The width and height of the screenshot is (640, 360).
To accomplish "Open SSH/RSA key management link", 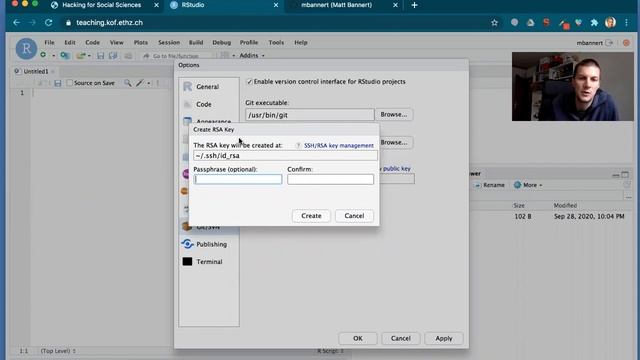I will coord(339,146).
